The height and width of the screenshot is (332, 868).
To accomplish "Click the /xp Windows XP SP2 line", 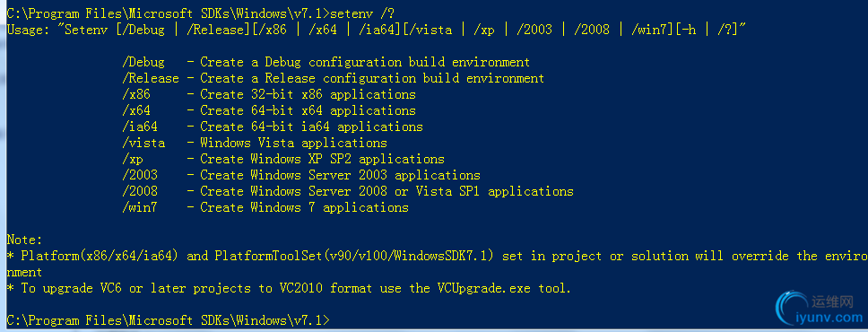I will (x=282, y=159).
